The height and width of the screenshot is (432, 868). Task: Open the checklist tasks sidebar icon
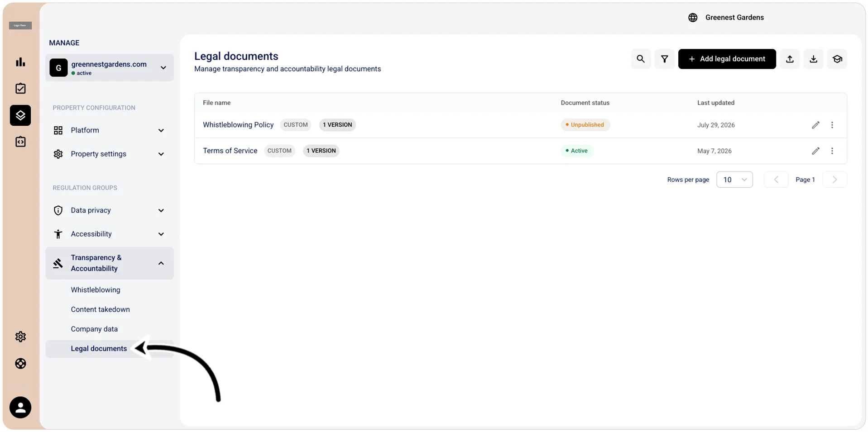tap(20, 88)
